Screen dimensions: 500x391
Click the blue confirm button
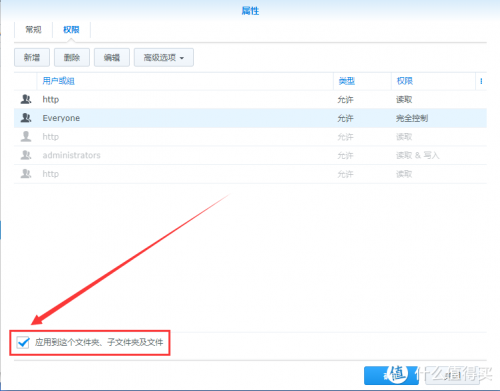pyautogui.click(x=391, y=376)
